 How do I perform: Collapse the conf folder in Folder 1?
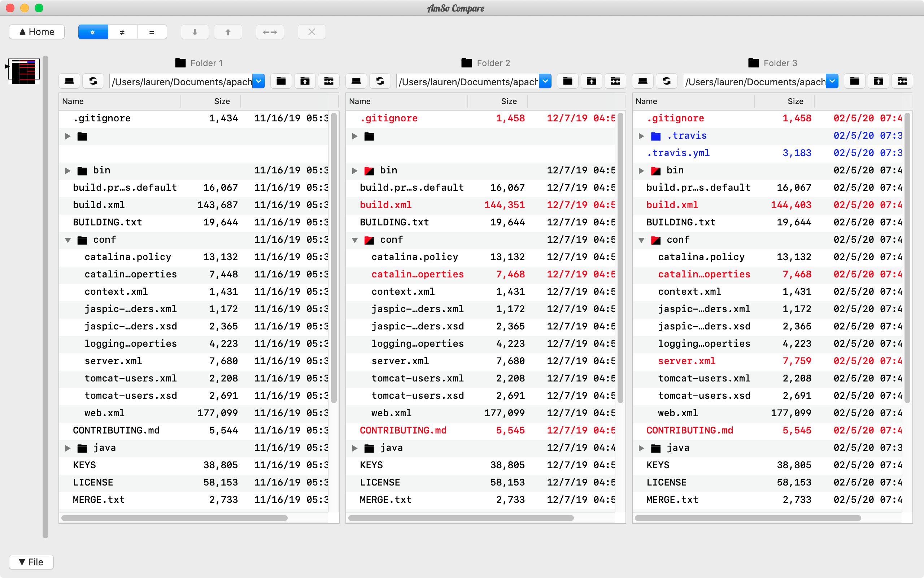68,240
